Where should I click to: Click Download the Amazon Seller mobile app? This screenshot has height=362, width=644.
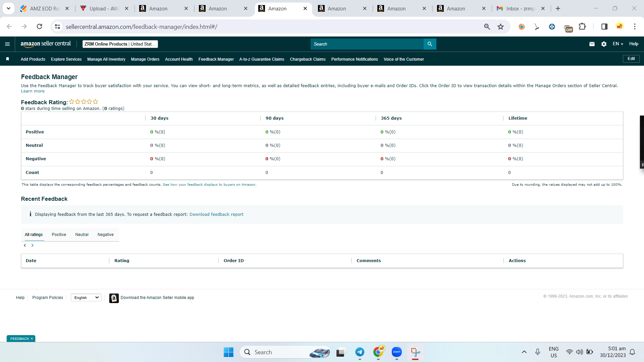(157, 298)
